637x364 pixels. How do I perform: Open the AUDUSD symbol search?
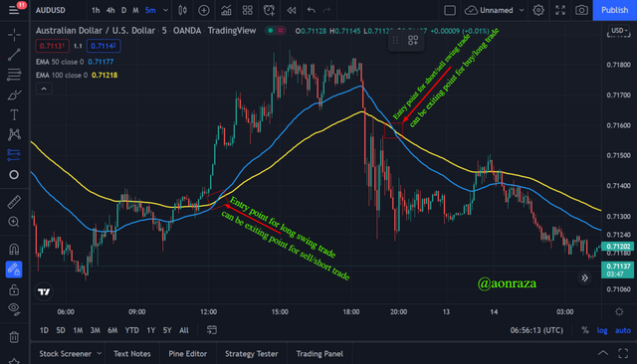click(x=51, y=10)
